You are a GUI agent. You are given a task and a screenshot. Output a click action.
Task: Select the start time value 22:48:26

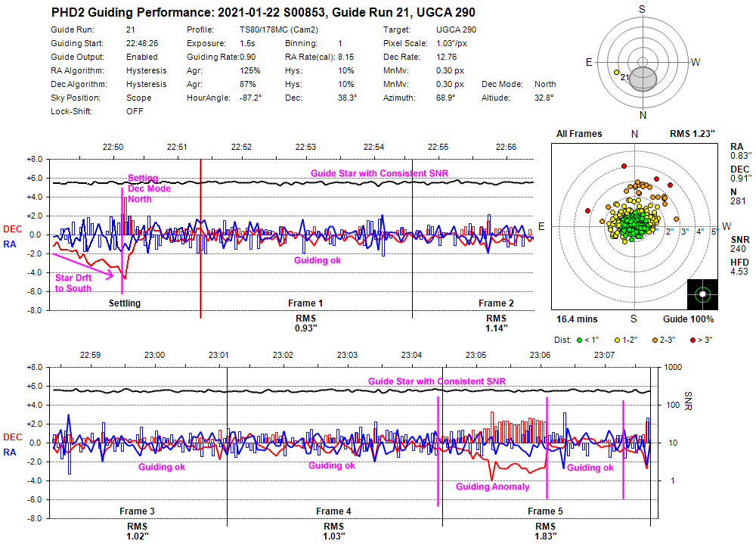(x=142, y=43)
